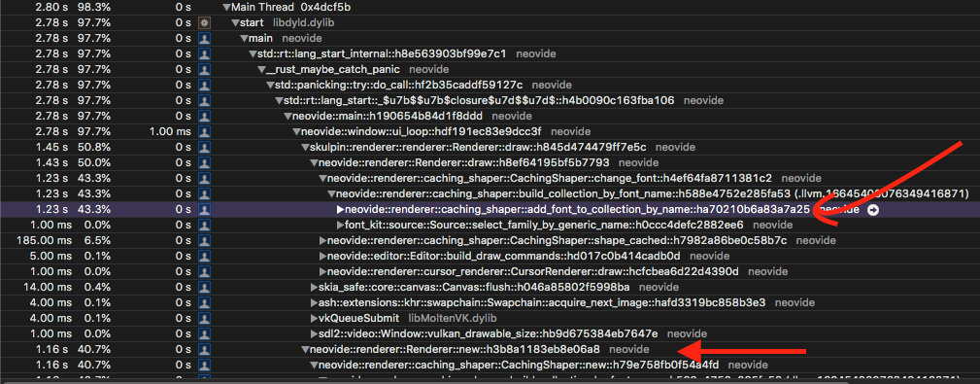Expand the Editor::build_draw_commands node

[322, 257]
